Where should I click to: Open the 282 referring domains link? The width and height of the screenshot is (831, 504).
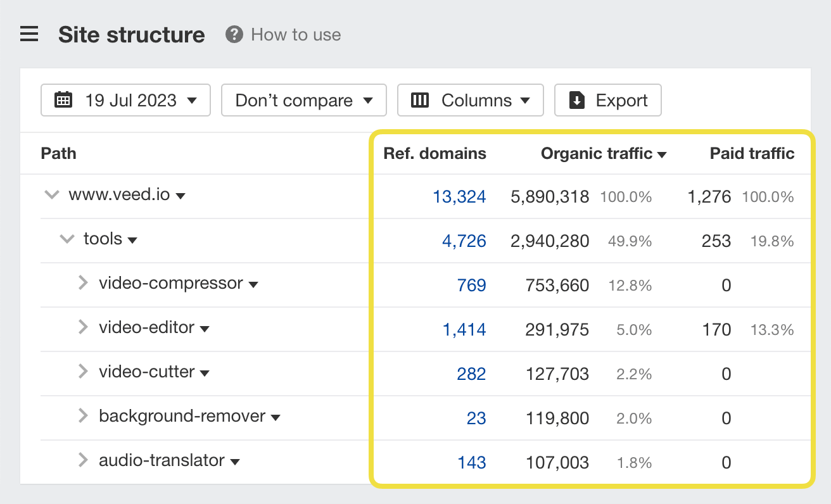[472, 374]
